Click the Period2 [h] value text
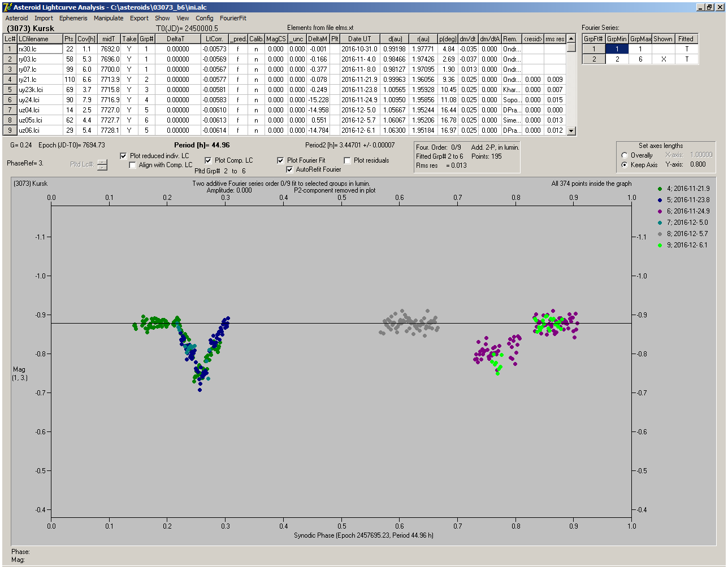 coord(349,145)
